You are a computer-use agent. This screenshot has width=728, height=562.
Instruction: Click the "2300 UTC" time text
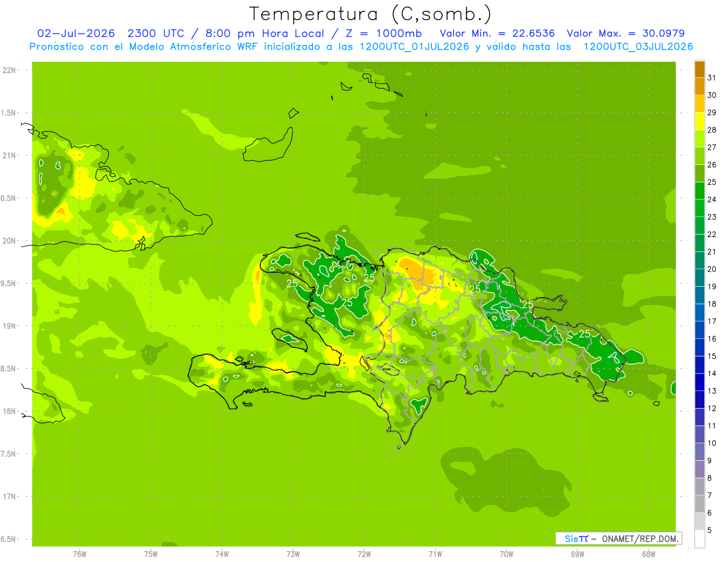155,33
